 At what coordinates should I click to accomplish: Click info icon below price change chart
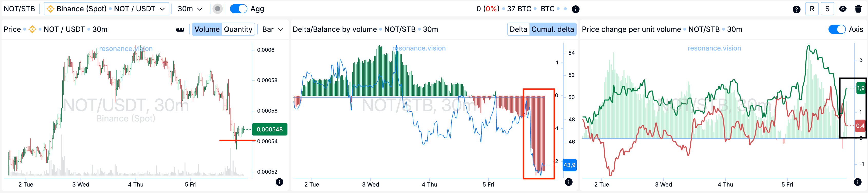coord(857,182)
